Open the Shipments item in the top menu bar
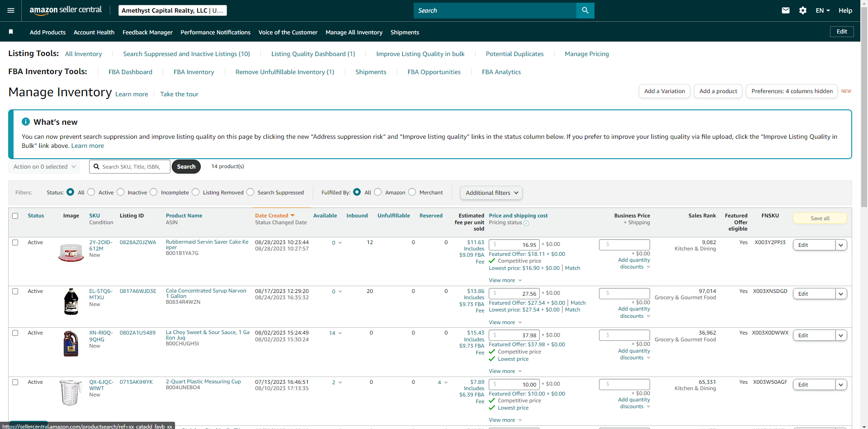The width and height of the screenshot is (868, 429). point(405,33)
